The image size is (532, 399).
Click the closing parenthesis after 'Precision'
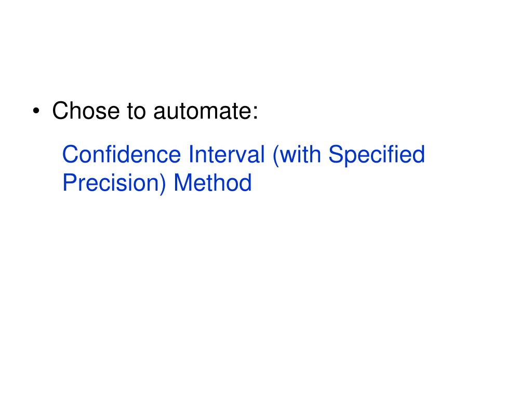coord(163,184)
